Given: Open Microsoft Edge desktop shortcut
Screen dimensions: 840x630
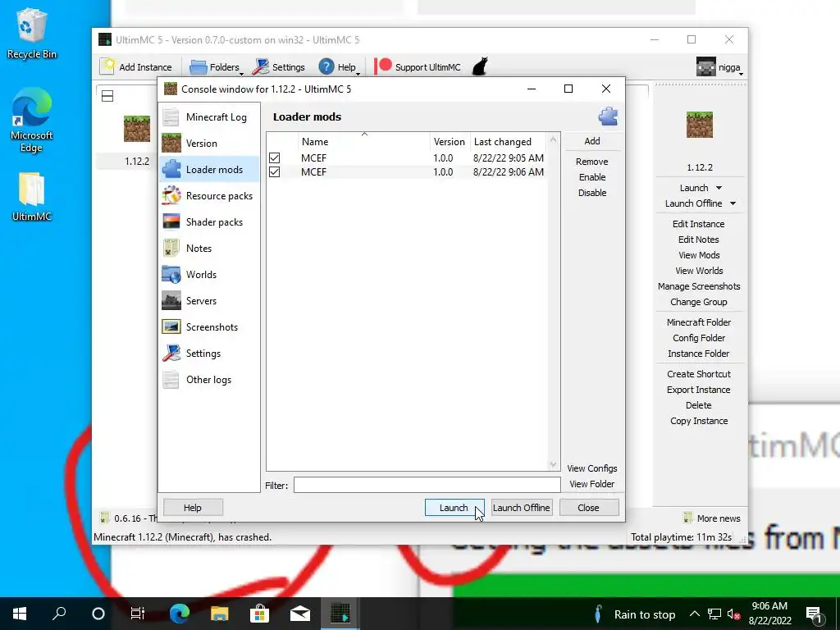Looking at the screenshot, I should click(x=31, y=120).
